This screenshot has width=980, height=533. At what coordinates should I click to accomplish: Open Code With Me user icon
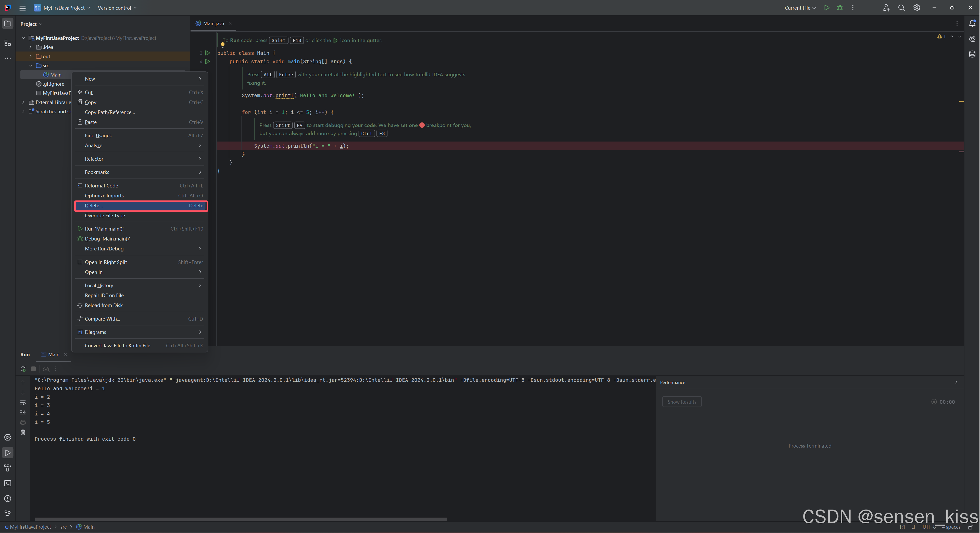pyautogui.click(x=886, y=8)
